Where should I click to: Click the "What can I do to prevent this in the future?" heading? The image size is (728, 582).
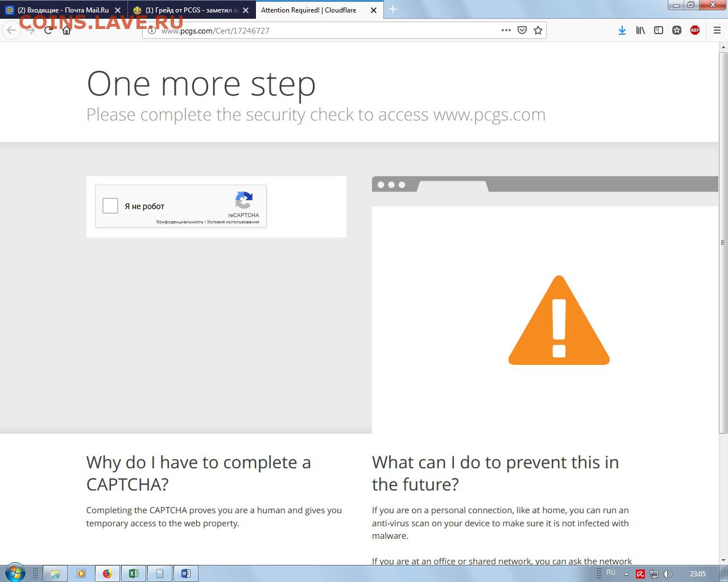pos(495,473)
